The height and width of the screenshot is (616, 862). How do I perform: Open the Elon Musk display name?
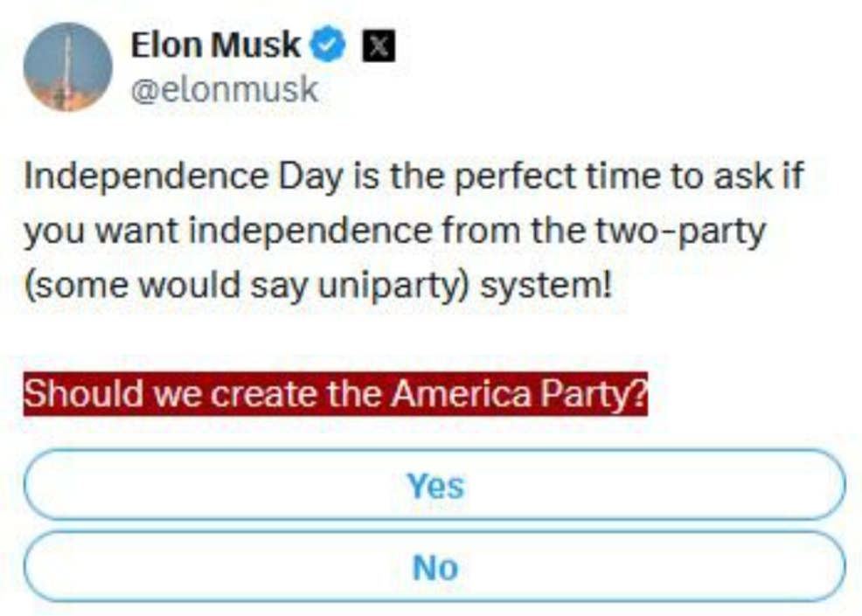pyautogui.click(x=216, y=45)
